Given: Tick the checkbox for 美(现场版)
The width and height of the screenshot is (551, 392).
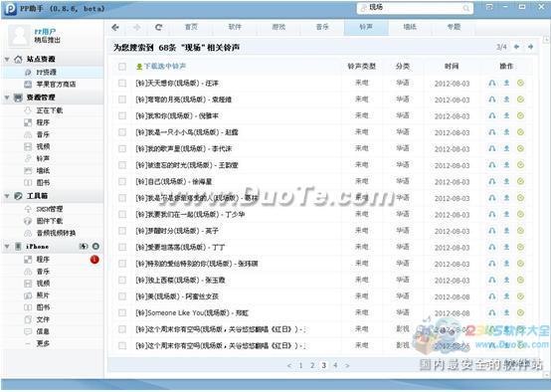Looking at the screenshot, I should coord(122,296).
